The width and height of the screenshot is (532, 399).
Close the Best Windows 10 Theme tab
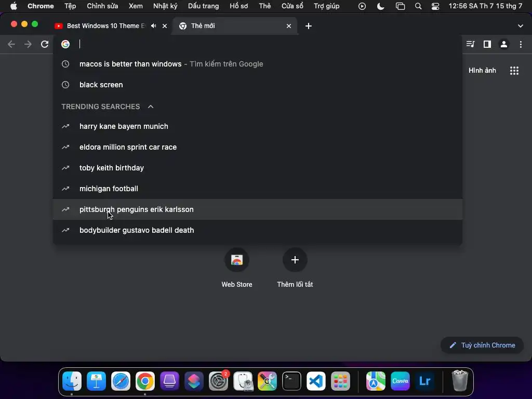(165, 26)
